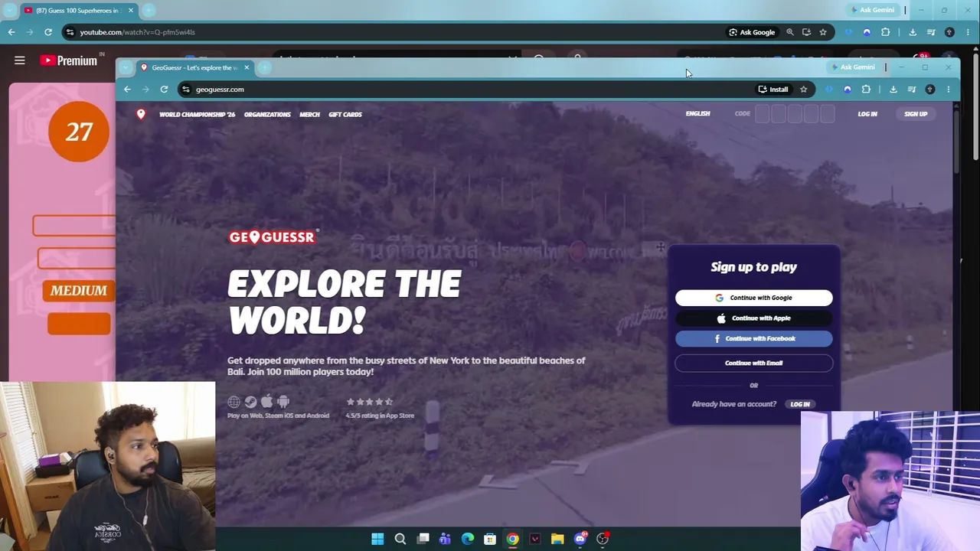Image resolution: width=980 pixels, height=551 pixels.
Task: Open Extensions puzzle menu in GeoGuessr window
Action: pos(866,90)
